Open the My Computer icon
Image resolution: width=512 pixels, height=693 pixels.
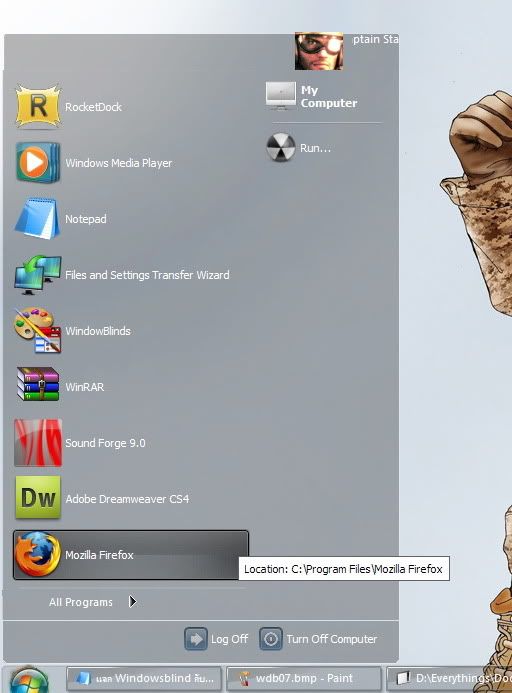[x=281, y=95]
